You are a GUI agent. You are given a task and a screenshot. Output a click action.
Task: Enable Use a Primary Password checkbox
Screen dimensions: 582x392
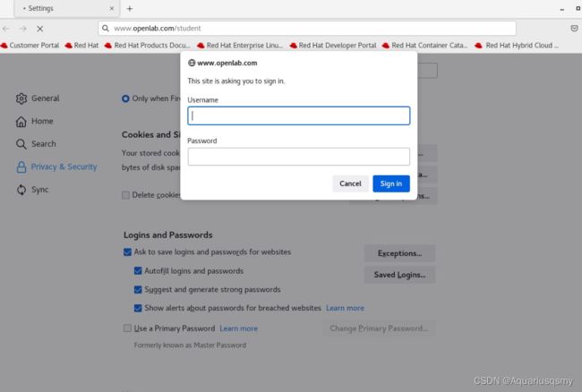point(127,328)
